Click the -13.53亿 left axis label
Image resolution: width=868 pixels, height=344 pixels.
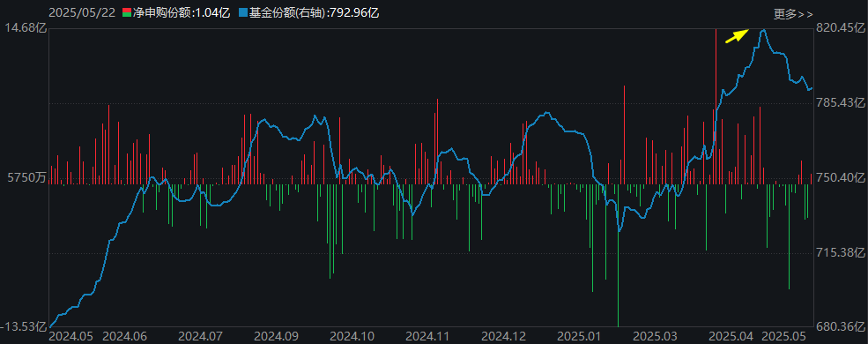(23, 326)
